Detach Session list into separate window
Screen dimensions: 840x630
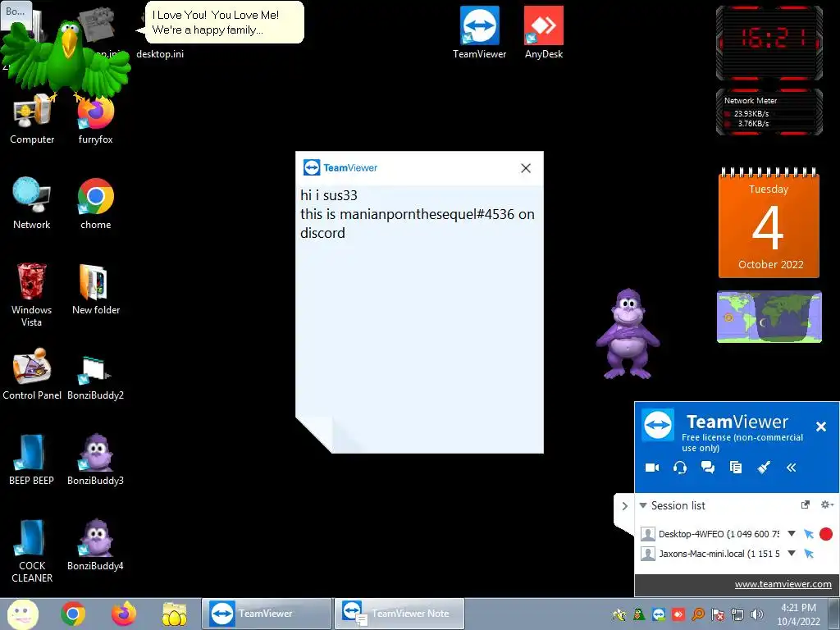click(x=806, y=504)
